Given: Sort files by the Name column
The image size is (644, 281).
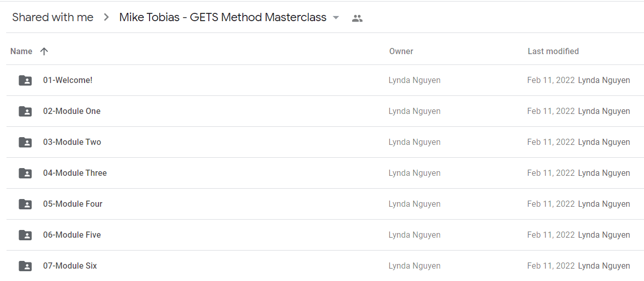Looking at the screenshot, I should (21, 51).
